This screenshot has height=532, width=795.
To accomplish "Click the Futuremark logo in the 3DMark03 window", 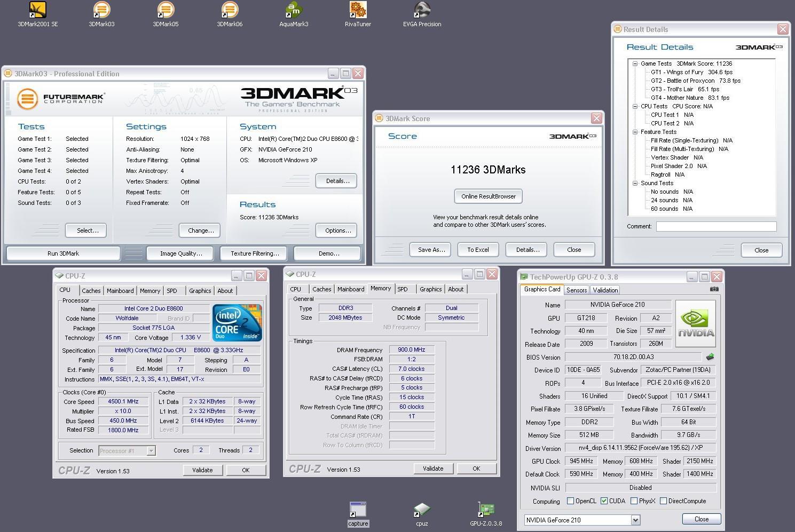I will tap(60, 99).
